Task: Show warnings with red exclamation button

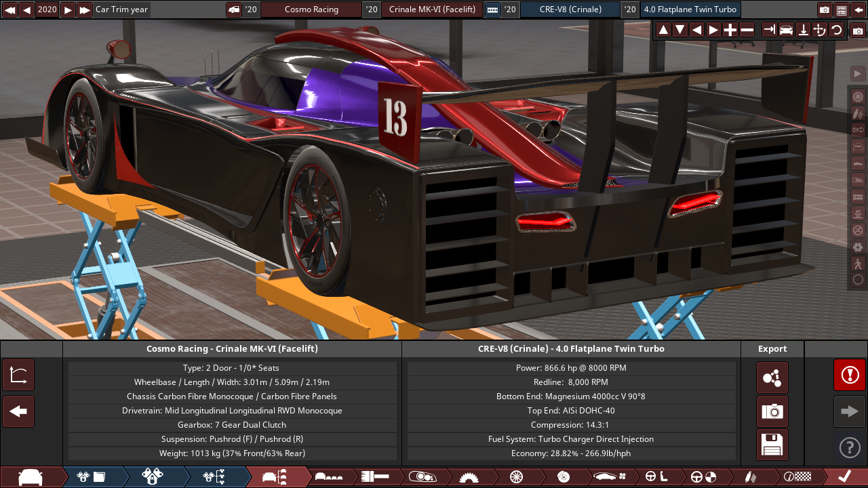Action: pos(850,375)
